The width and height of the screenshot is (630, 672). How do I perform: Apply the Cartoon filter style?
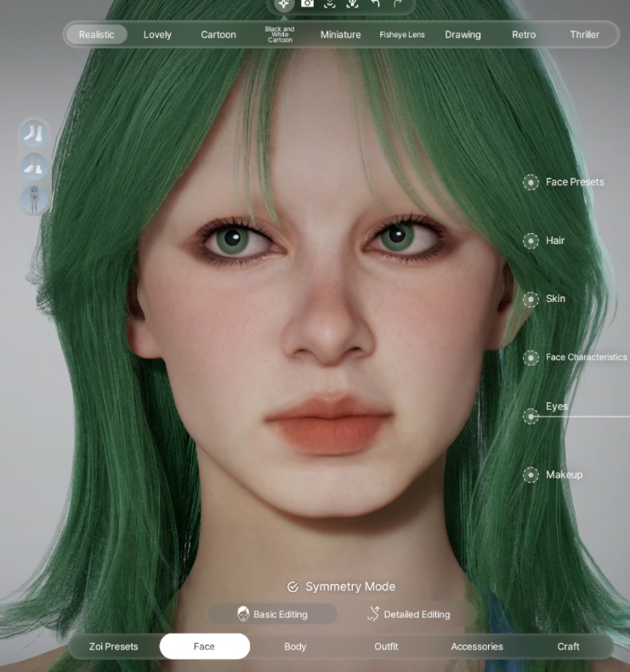pyautogui.click(x=219, y=35)
